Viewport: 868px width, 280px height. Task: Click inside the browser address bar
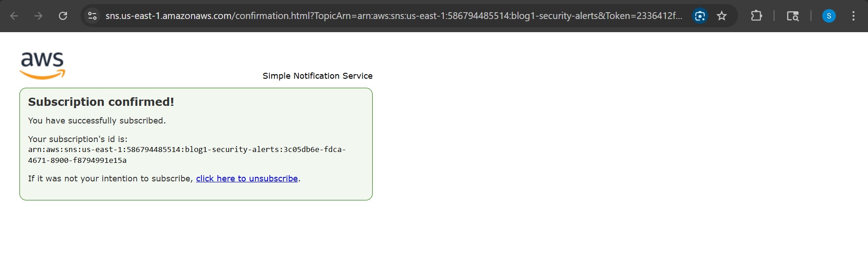pyautogui.click(x=362, y=16)
